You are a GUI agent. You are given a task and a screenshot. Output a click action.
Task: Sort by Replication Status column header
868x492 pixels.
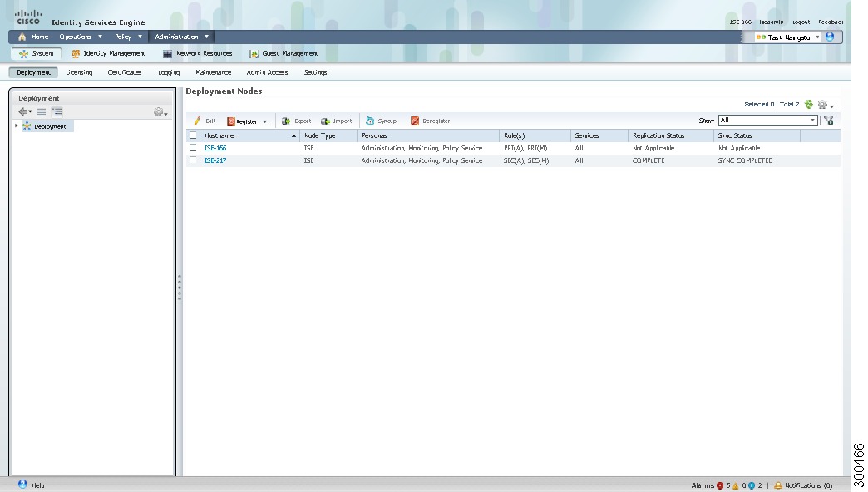671,135
